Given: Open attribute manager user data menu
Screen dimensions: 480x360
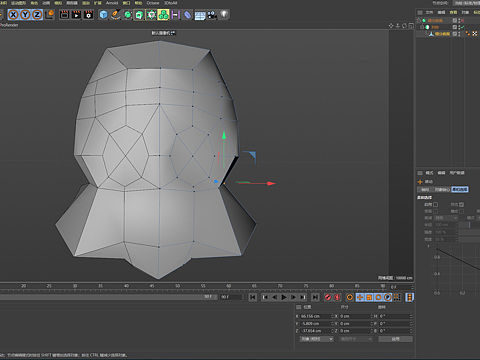Looking at the screenshot, I should point(457,173).
